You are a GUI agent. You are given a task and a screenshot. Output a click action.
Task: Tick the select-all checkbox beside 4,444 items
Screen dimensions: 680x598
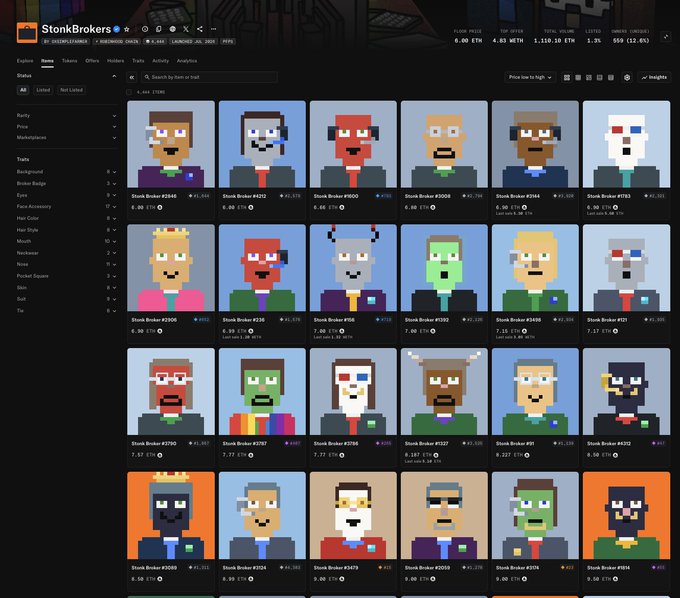pos(129,92)
